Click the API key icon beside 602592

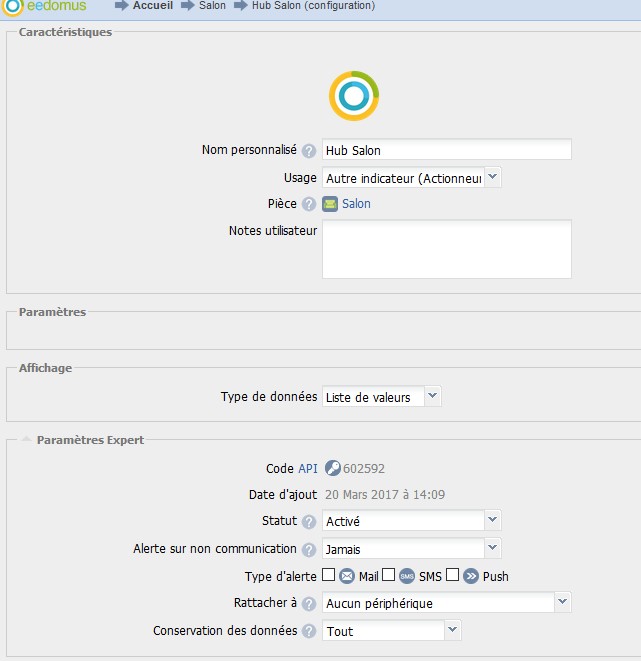pos(332,468)
